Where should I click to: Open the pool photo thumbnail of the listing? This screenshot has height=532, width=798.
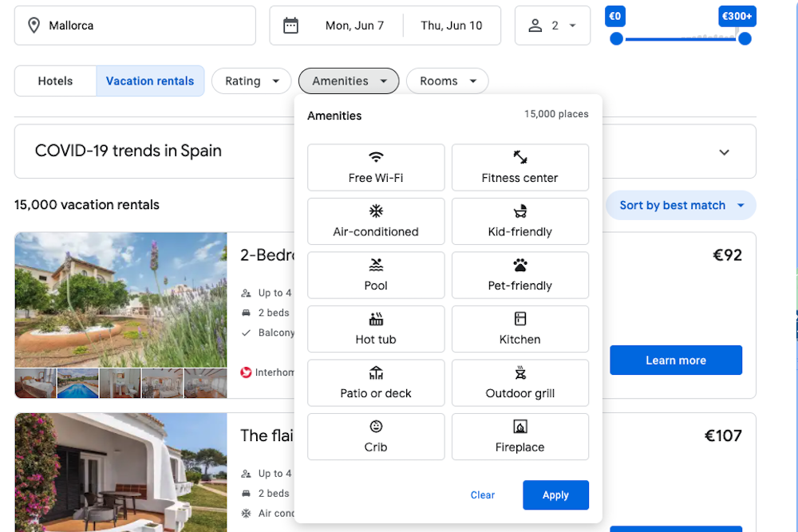77,383
